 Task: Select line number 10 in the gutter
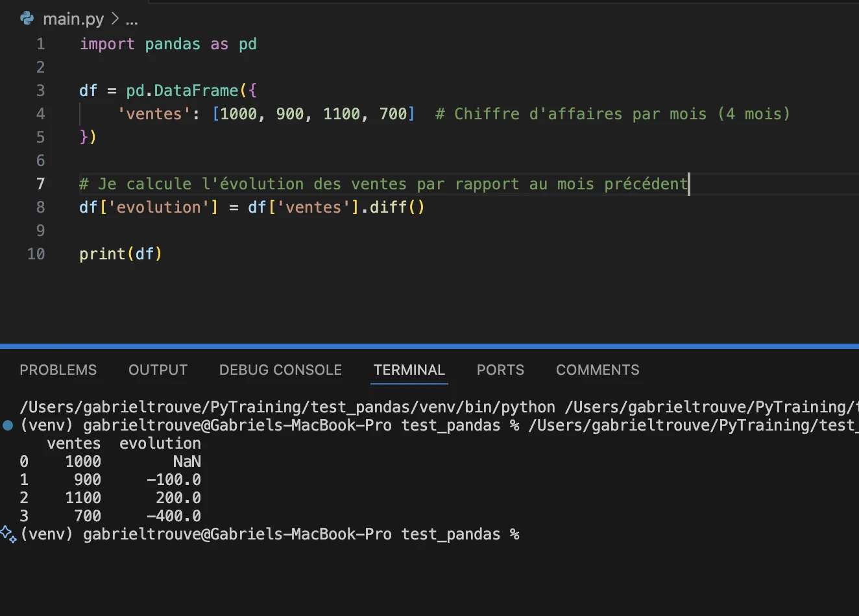[x=36, y=254]
